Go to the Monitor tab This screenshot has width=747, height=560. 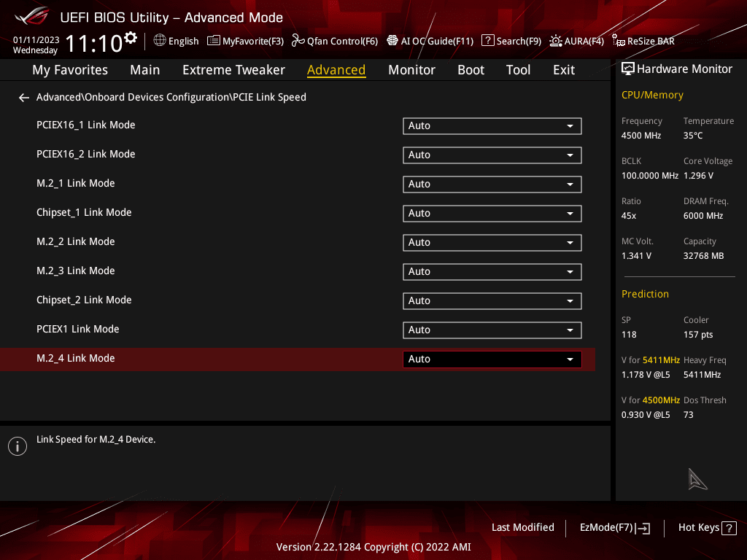tap(411, 70)
